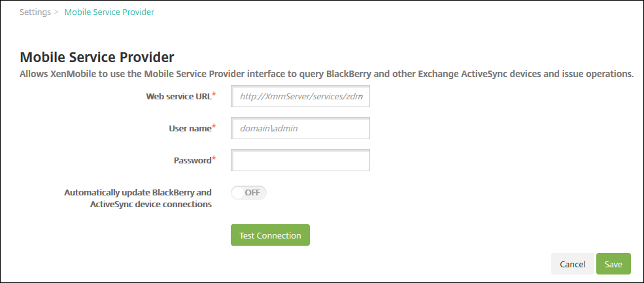
Task: Click the breadcrumb separator arrow after Settings
Action: [x=57, y=12]
